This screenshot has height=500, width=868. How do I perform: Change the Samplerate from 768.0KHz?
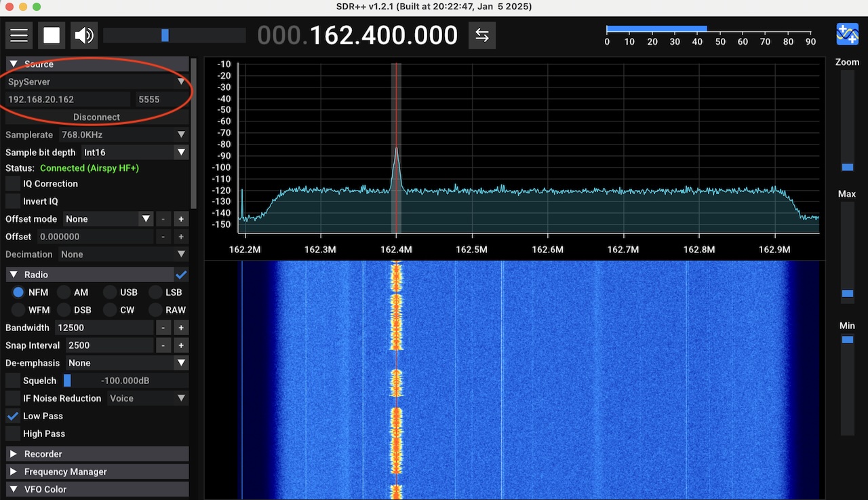tap(122, 134)
